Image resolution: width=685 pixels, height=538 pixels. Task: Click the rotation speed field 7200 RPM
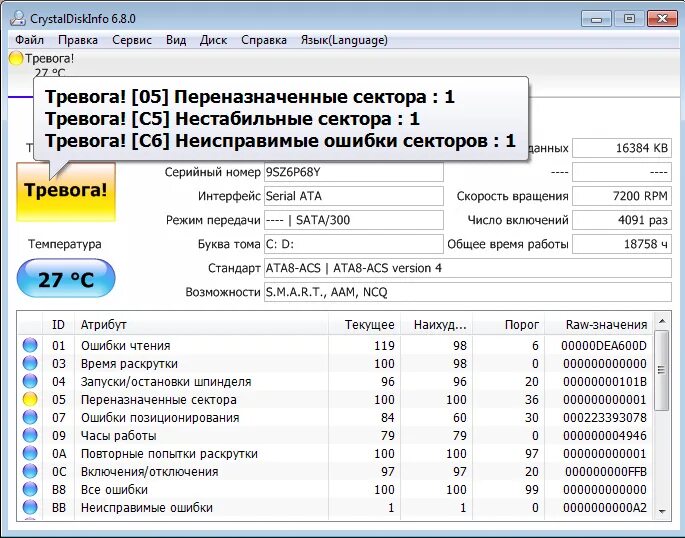[622, 196]
